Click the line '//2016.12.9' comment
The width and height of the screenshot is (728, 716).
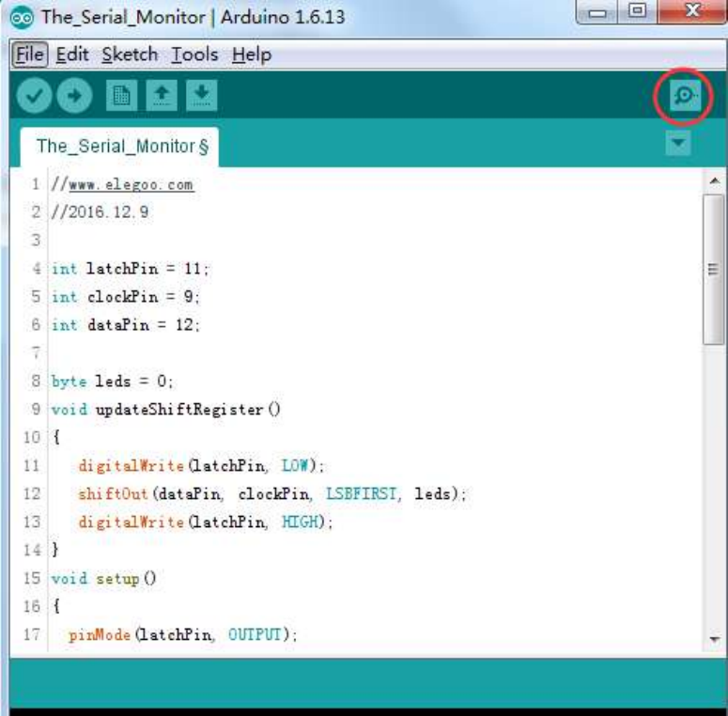coord(100,212)
